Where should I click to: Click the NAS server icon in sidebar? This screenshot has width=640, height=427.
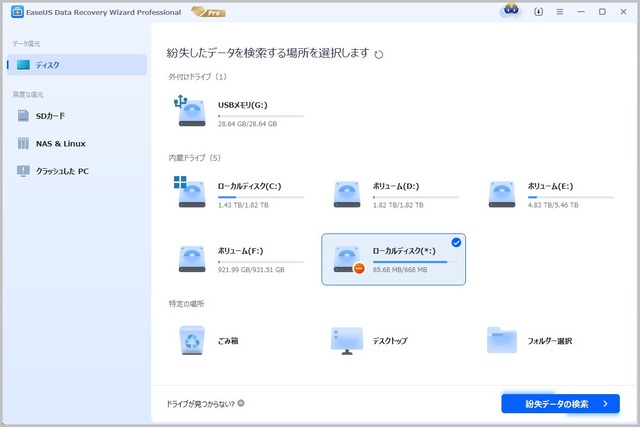pos(23,143)
